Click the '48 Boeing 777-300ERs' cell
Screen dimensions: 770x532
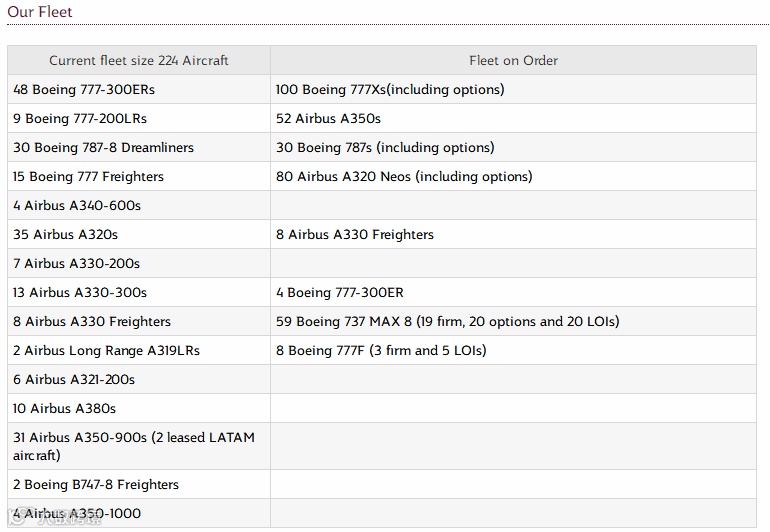[84, 89]
